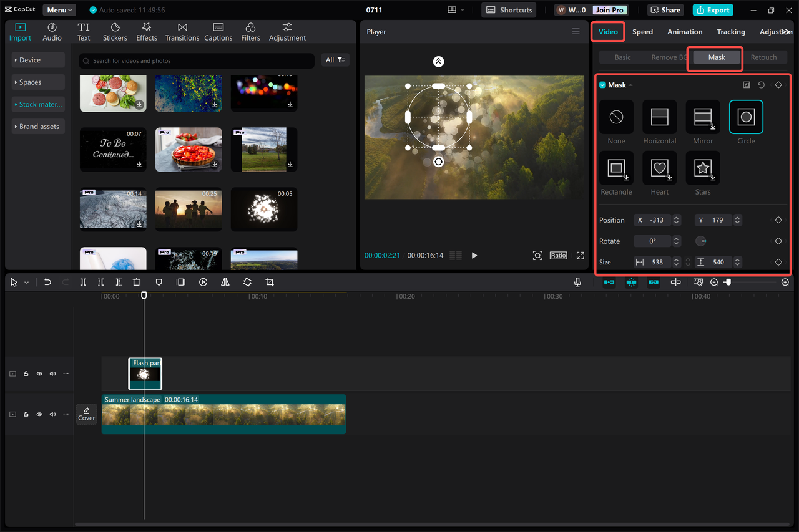
Task: Open the Captions tab
Action: (x=218, y=32)
